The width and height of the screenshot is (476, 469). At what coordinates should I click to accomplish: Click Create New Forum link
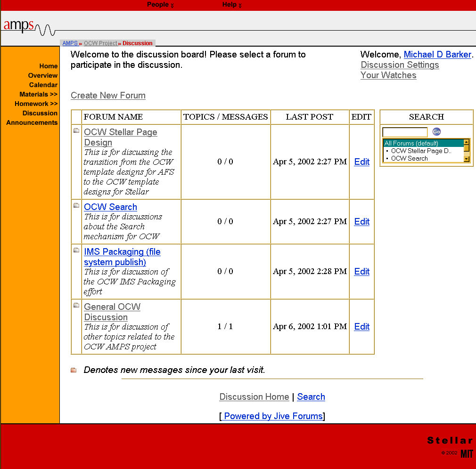(x=108, y=96)
